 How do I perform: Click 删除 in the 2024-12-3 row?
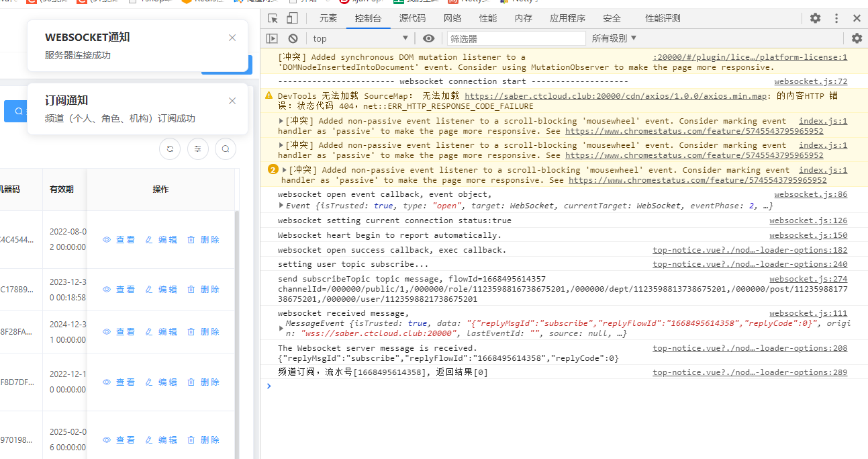(203, 332)
